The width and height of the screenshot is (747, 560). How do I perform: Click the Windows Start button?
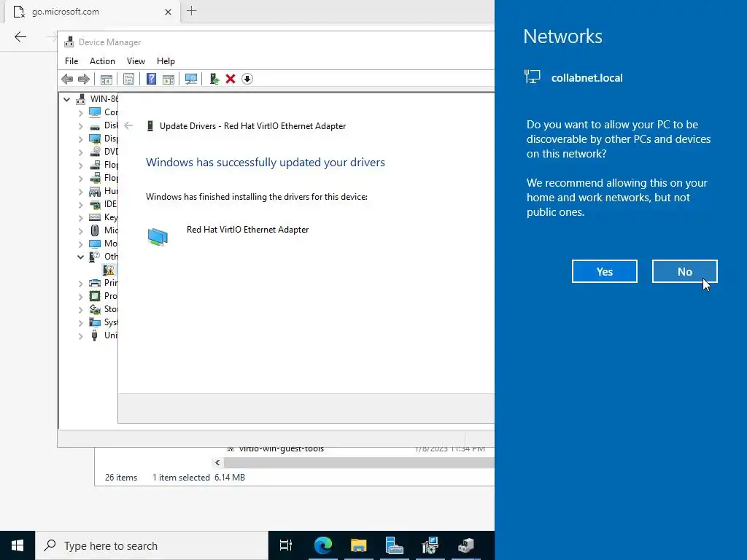pyautogui.click(x=18, y=545)
